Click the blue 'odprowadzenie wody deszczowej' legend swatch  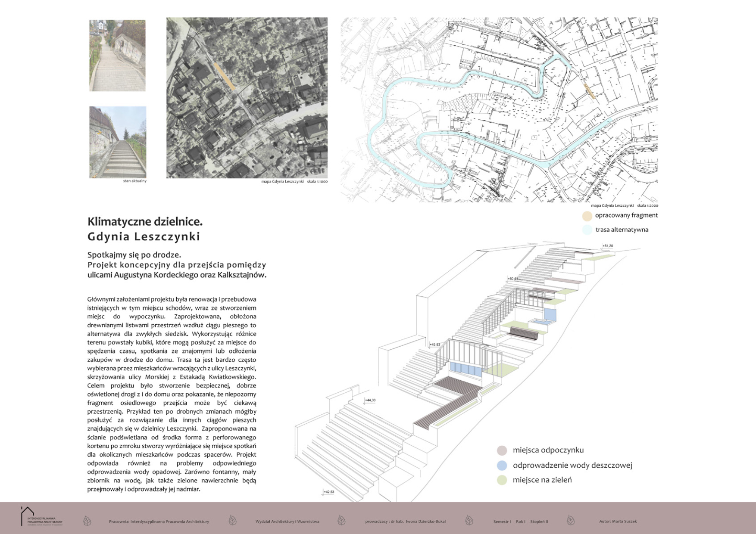pyautogui.click(x=502, y=466)
